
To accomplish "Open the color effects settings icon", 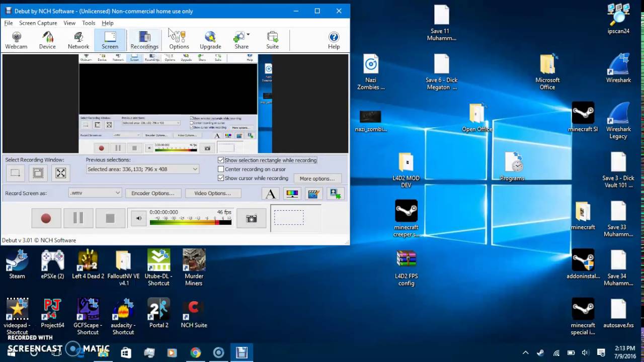I will coord(292,194).
